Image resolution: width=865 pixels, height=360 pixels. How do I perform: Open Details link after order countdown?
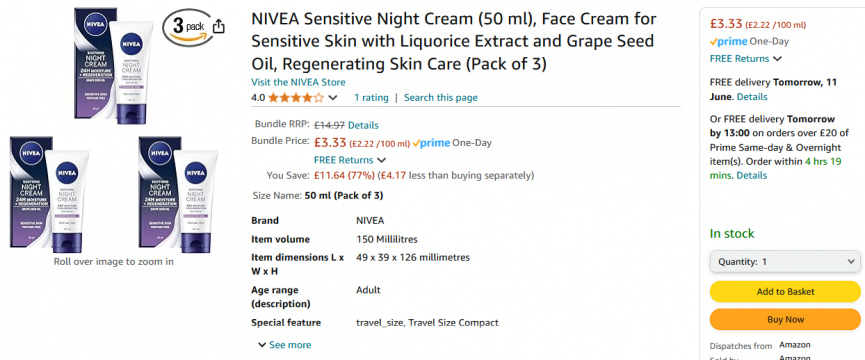(x=752, y=175)
